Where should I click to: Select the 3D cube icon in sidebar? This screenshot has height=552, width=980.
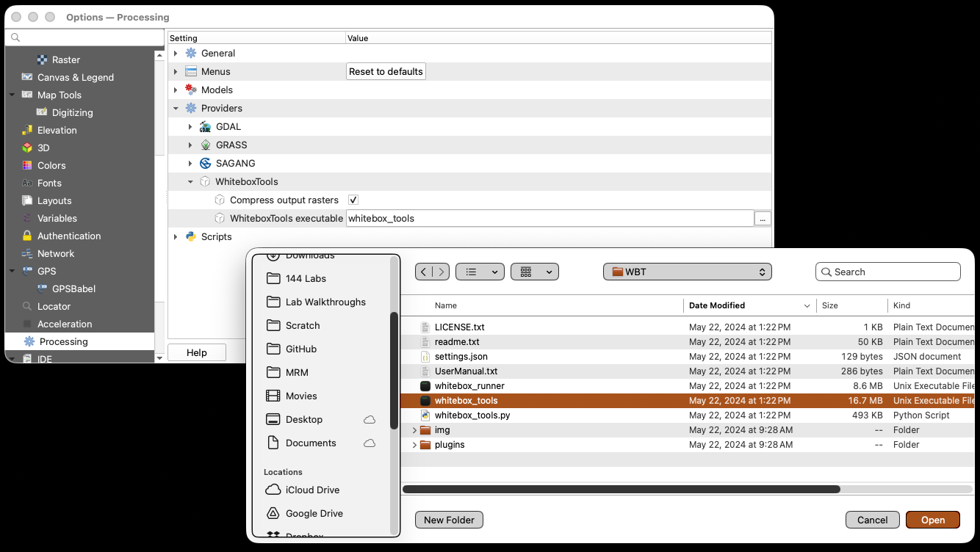[x=27, y=148]
